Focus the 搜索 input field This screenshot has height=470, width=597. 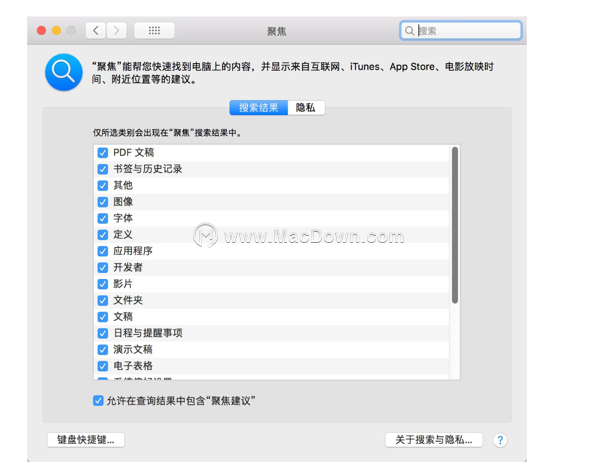461,30
